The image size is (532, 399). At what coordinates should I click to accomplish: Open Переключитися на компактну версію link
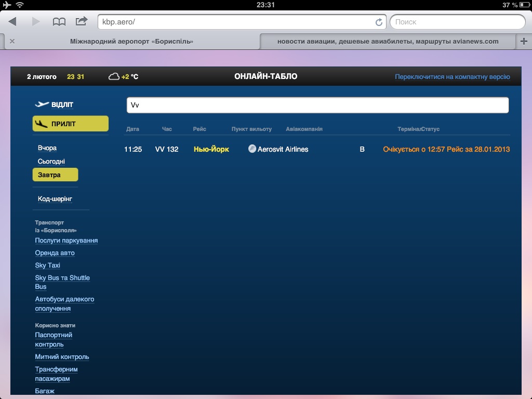452,77
